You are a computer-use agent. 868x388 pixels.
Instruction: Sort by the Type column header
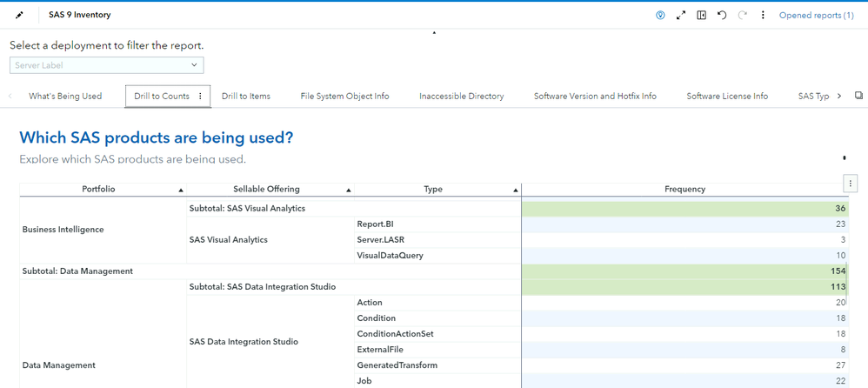click(437, 190)
